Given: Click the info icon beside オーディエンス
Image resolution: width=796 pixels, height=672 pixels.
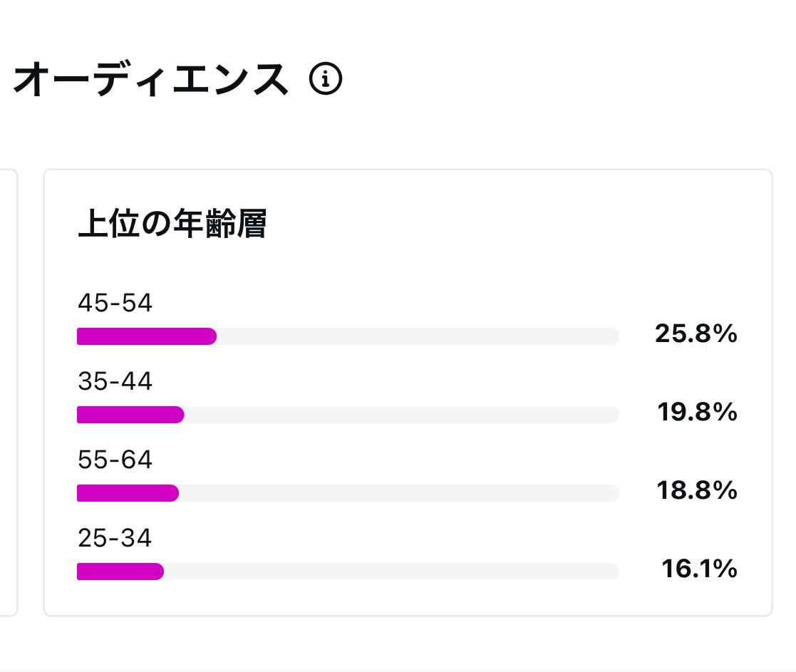Looking at the screenshot, I should 326,79.
